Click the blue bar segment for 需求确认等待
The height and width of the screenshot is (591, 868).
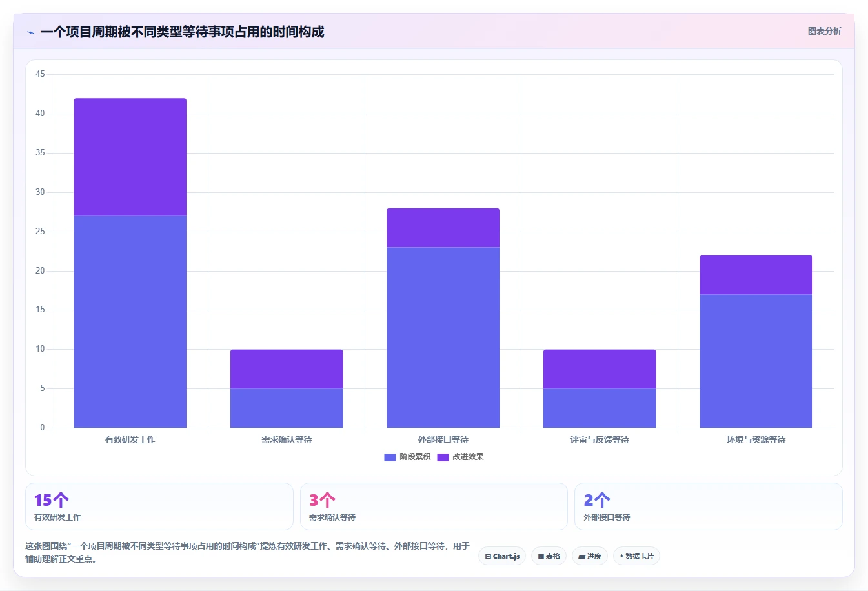click(287, 408)
